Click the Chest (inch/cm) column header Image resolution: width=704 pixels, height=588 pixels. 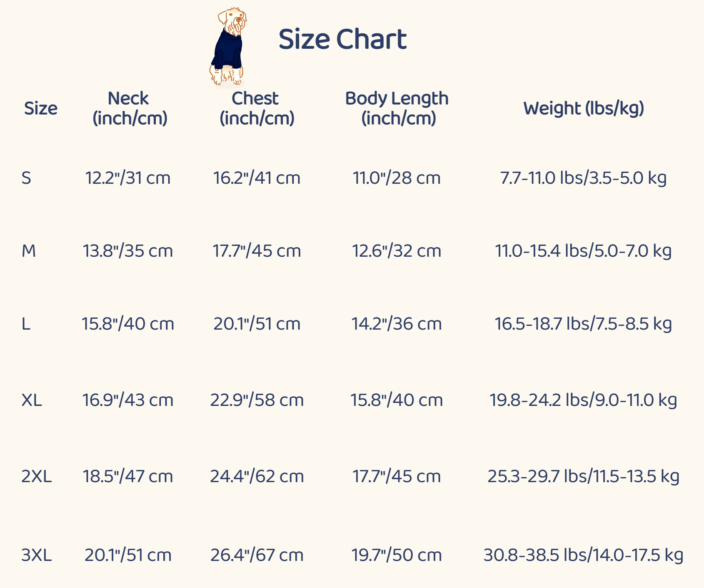(x=257, y=108)
